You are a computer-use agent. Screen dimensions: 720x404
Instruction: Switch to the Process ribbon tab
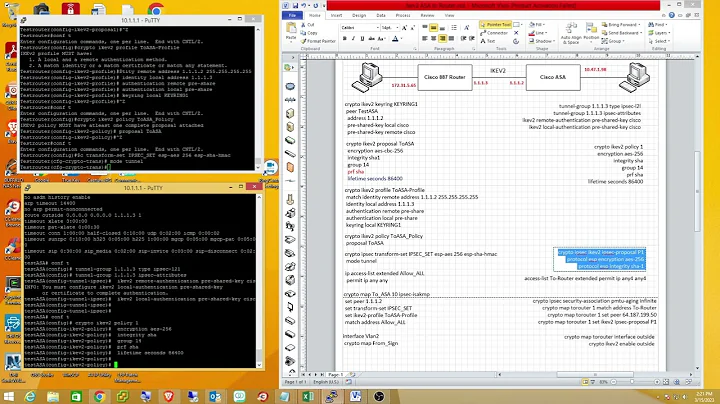tap(403, 15)
